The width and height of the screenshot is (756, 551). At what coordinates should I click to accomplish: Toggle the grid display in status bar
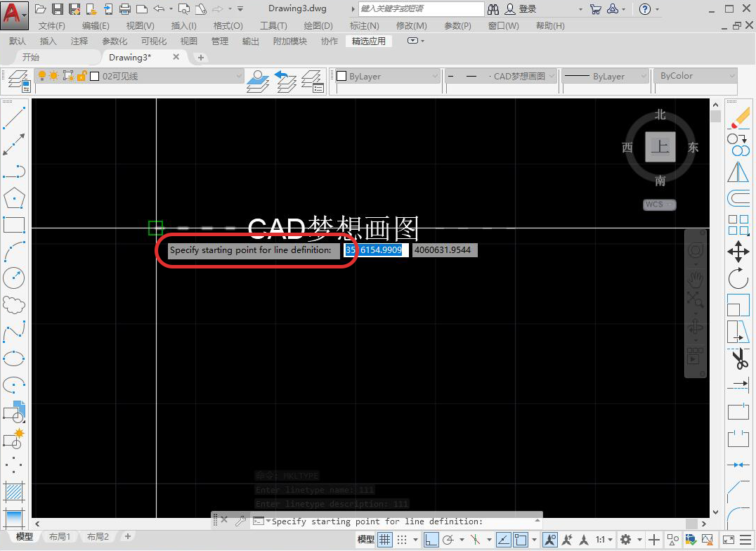[385, 540]
